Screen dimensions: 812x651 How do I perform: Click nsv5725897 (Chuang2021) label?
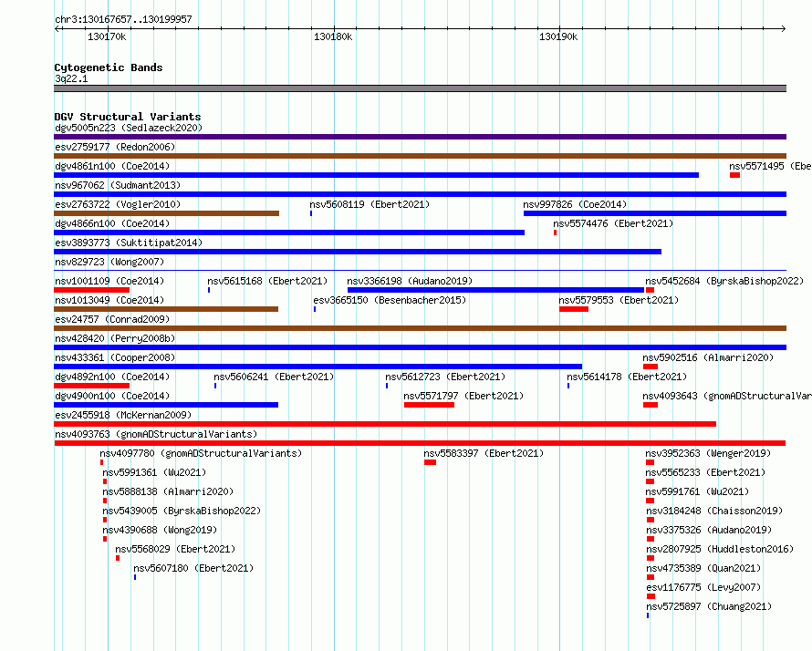tap(709, 606)
